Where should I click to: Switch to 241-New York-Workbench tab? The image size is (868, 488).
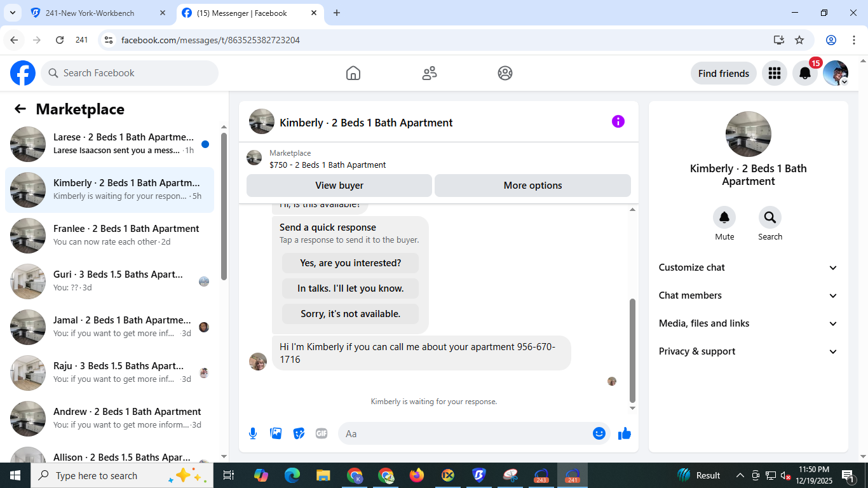coord(99,13)
